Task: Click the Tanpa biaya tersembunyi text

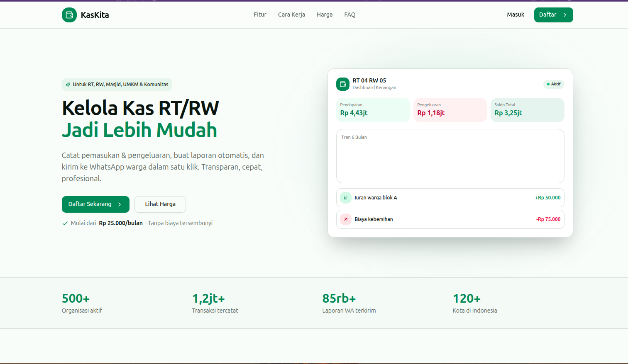Action: [x=180, y=223]
